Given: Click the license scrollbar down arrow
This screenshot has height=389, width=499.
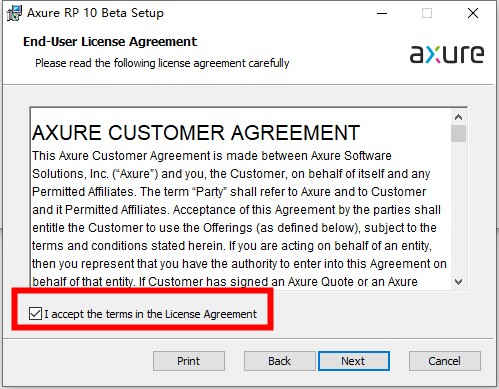Looking at the screenshot, I should tap(459, 282).
